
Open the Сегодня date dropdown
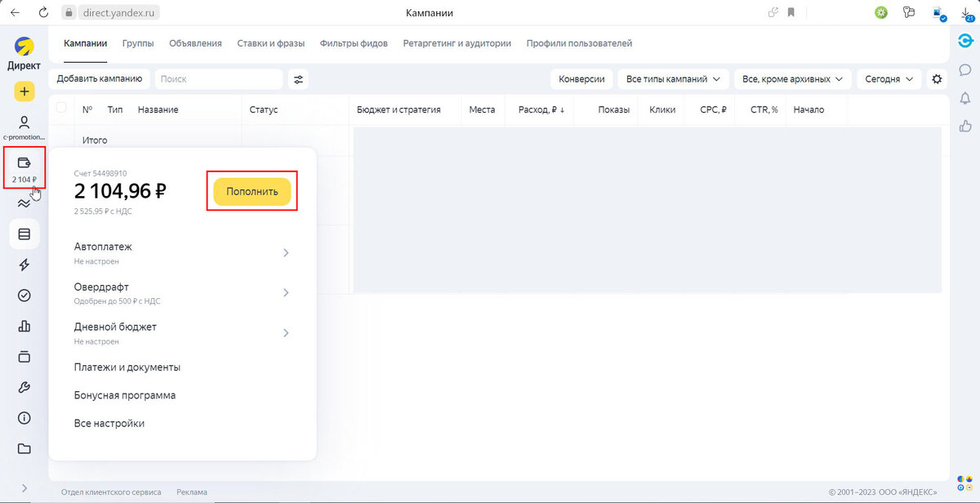(x=889, y=79)
